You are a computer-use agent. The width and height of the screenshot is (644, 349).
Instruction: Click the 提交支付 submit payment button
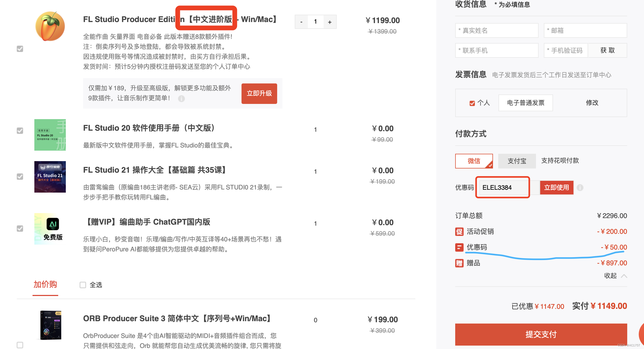pos(541,334)
